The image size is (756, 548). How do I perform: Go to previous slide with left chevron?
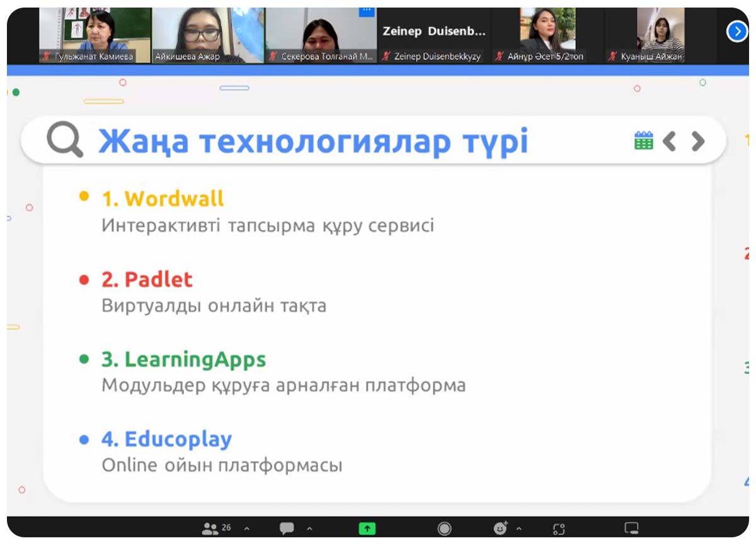670,141
